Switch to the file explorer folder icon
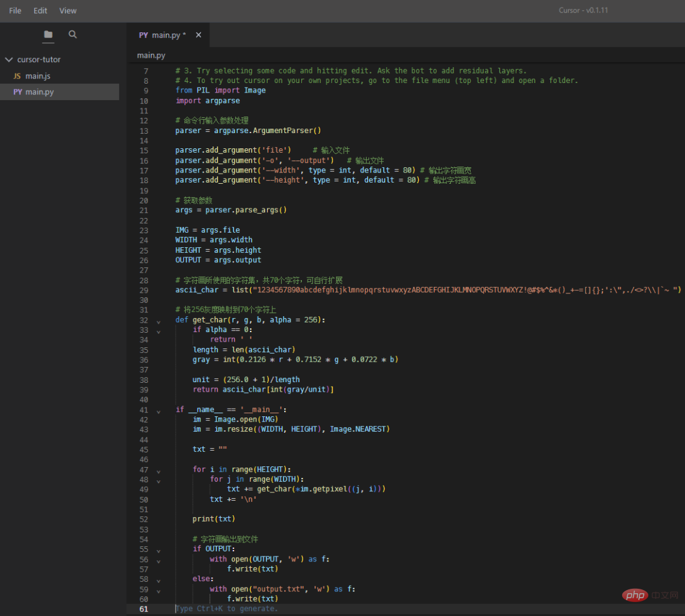 click(x=48, y=34)
